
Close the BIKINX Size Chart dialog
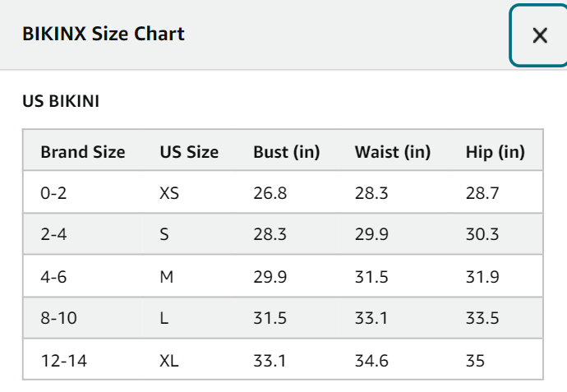coord(539,35)
